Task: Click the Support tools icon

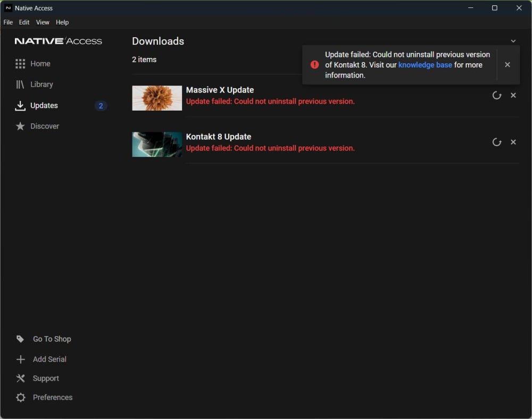Action: pos(20,378)
